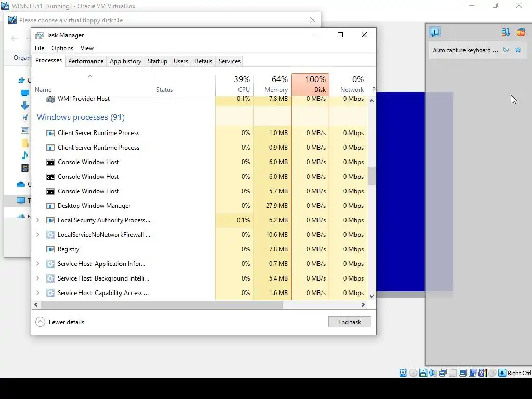This screenshot has width=532, height=399.
Task: Click the Quick access star icon in file dialog
Action: tap(21, 81)
